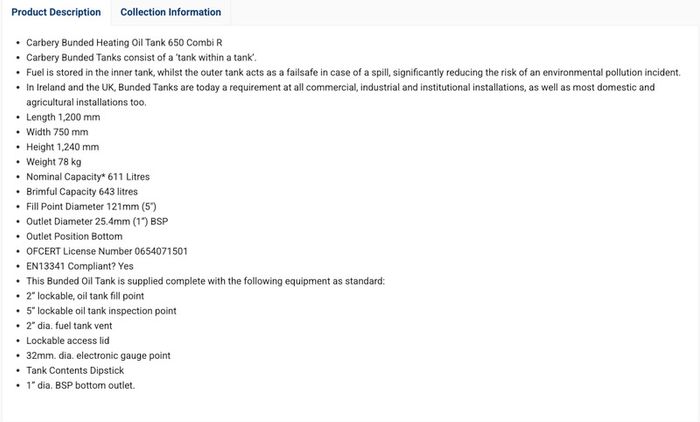Switch to Collection Information tab

[171, 12]
